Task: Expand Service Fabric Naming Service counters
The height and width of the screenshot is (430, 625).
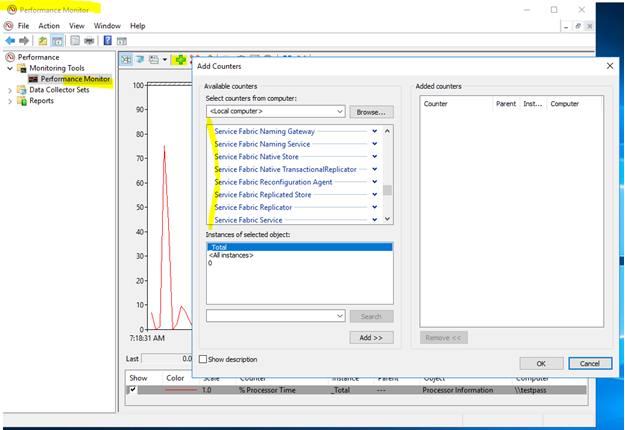Action: (375, 144)
